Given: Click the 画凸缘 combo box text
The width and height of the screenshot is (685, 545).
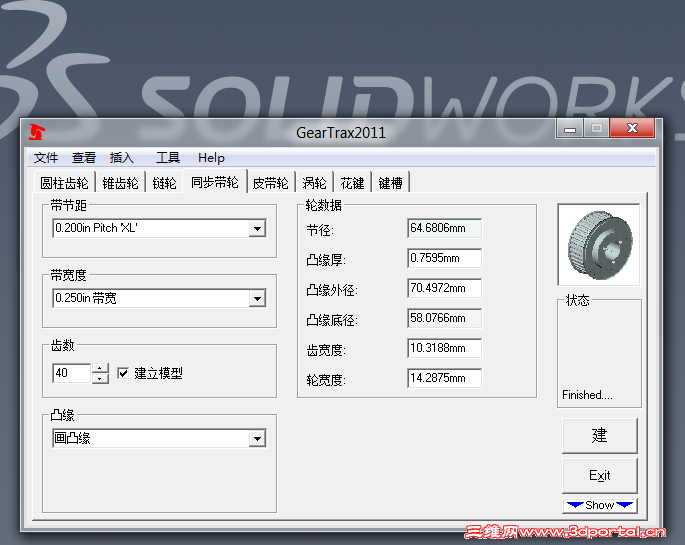Looking at the screenshot, I should click(72, 438).
